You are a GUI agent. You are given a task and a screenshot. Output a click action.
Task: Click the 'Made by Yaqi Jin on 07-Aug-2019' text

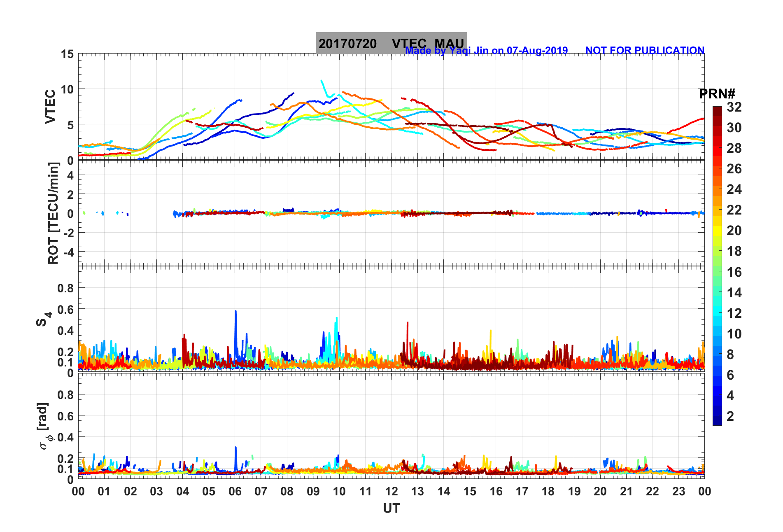[x=487, y=50]
